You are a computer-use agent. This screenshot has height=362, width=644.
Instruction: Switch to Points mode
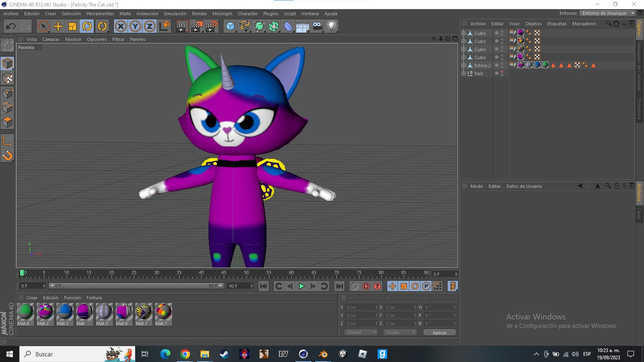pos(7,93)
